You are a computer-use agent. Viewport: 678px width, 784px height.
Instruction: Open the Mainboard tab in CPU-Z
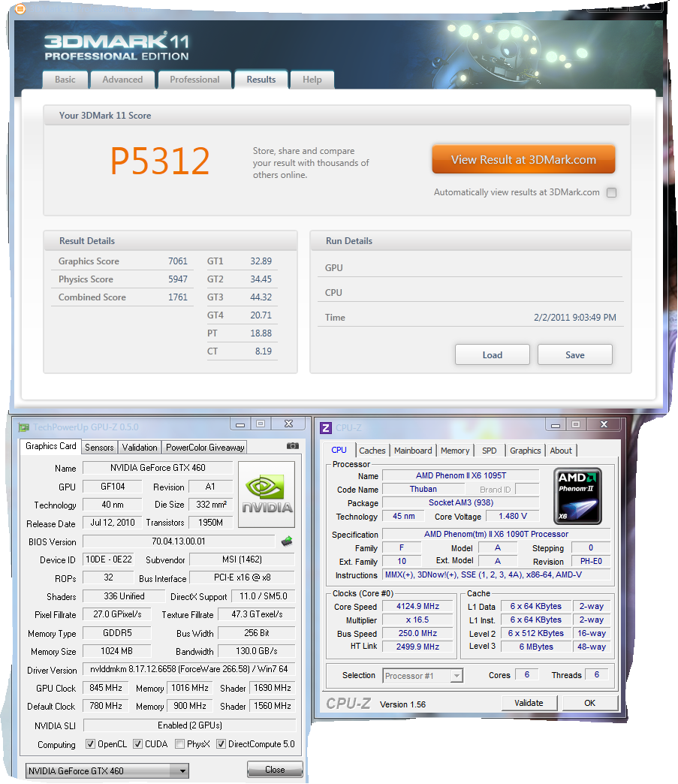pyautogui.click(x=413, y=451)
